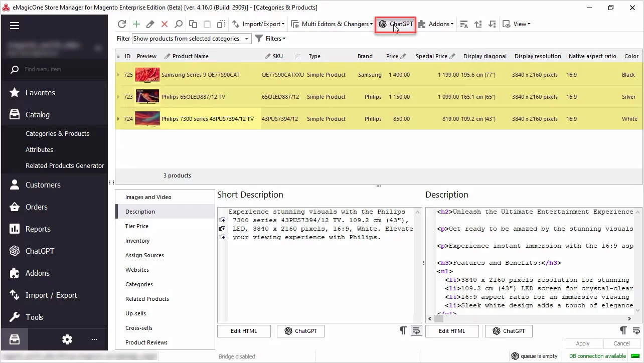This screenshot has width=644, height=363.
Task: Click the hamburger menu icon in sidebar
Action: coord(14,26)
